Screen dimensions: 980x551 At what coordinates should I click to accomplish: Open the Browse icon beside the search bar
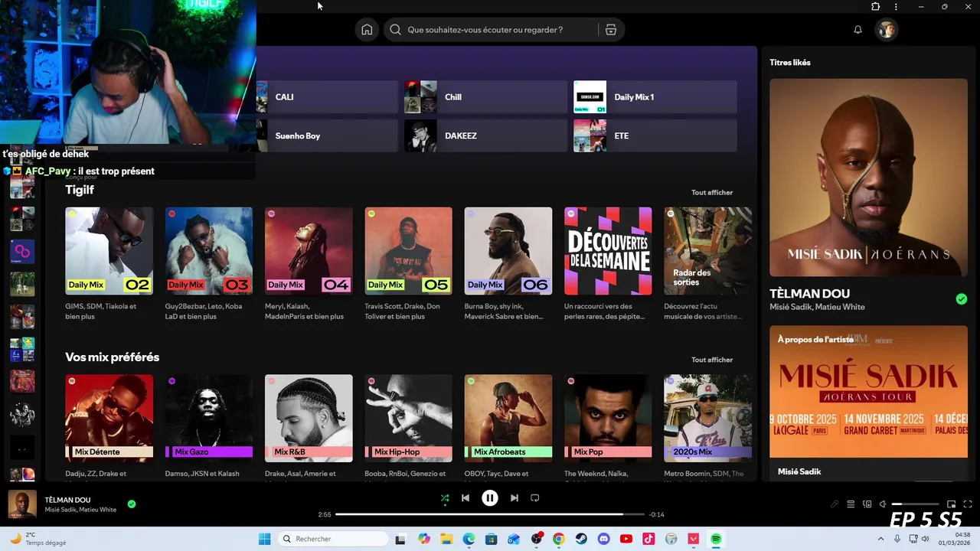[x=610, y=30]
